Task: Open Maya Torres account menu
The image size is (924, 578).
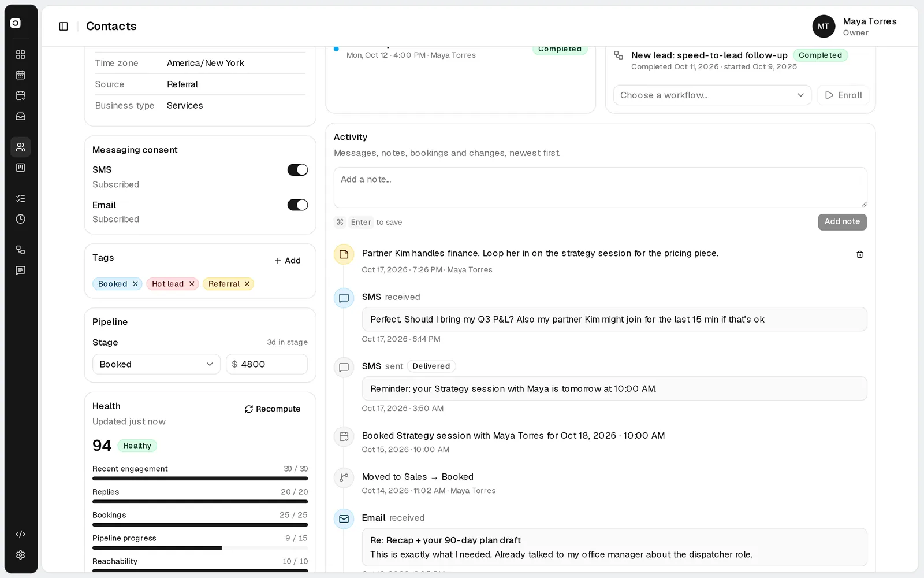Action: [x=855, y=26]
